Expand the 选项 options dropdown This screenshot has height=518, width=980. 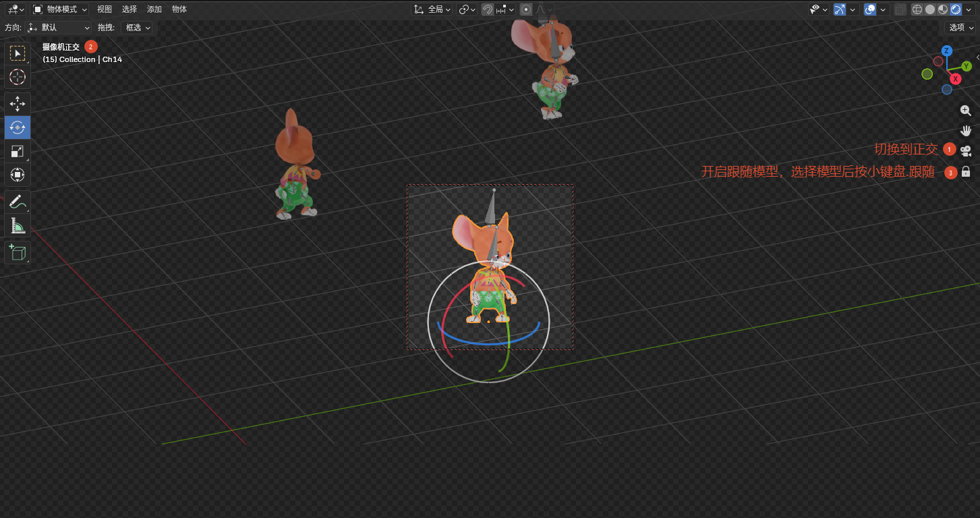[x=961, y=28]
